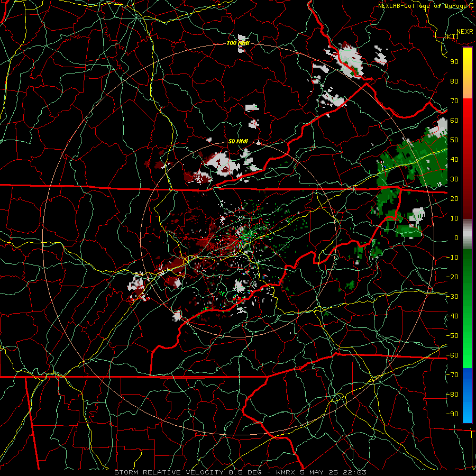The image size is (476, 476).
Task: Click the 100 NMI range ring label
Action: (x=239, y=43)
